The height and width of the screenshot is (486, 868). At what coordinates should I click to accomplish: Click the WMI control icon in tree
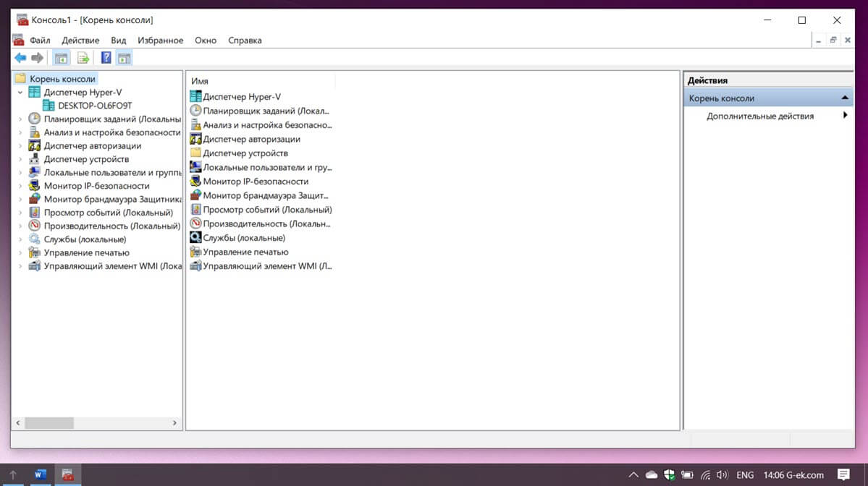34,266
